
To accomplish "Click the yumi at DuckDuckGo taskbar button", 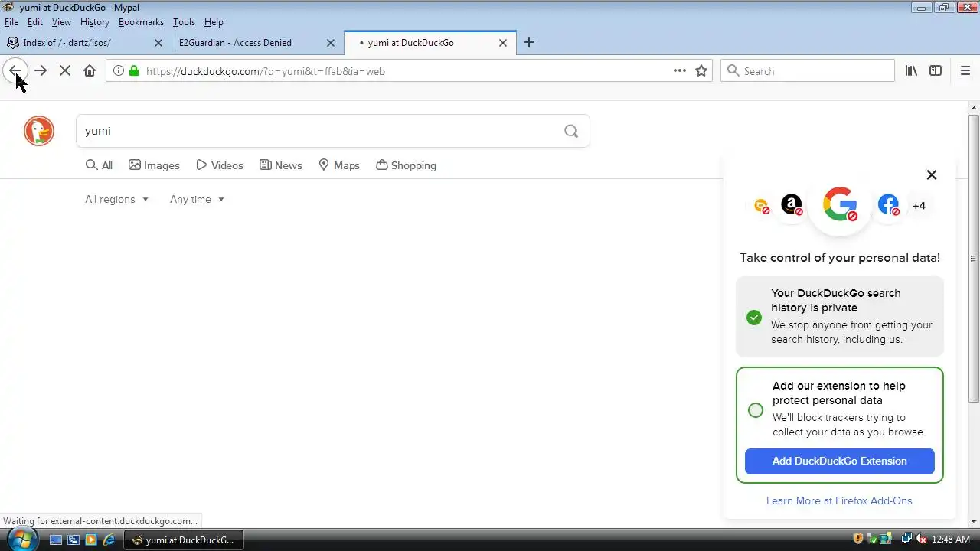I will pos(184,540).
